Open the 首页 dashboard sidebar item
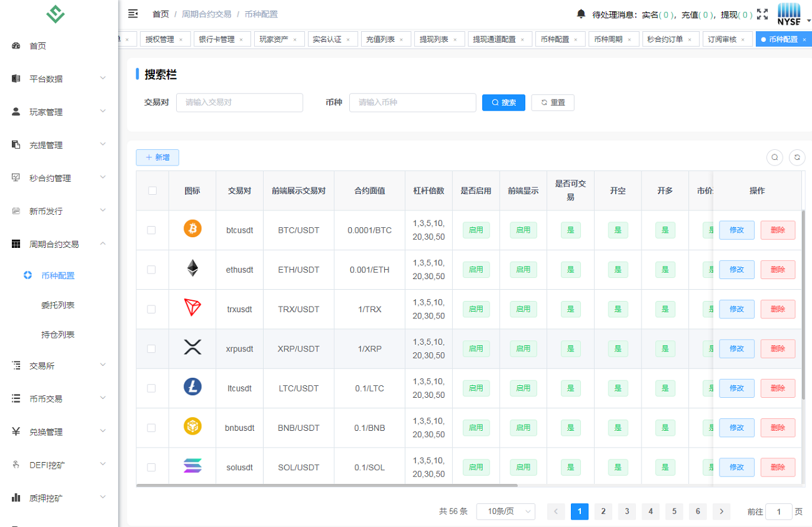This screenshot has width=812, height=527. 37,46
